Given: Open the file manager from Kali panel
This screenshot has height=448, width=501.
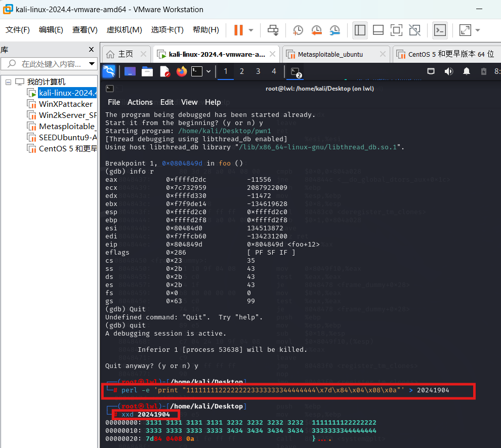Looking at the screenshot, I should tap(147, 71).
